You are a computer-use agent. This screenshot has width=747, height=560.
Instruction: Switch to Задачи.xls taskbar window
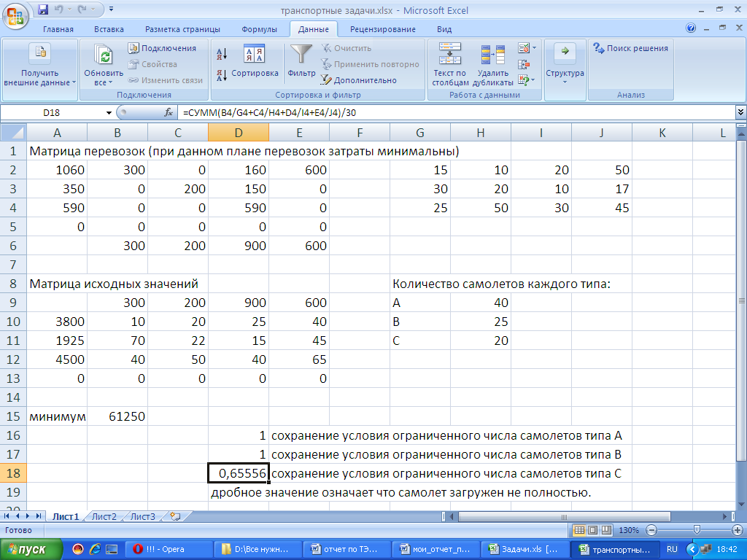pyautogui.click(x=526, y=550)
